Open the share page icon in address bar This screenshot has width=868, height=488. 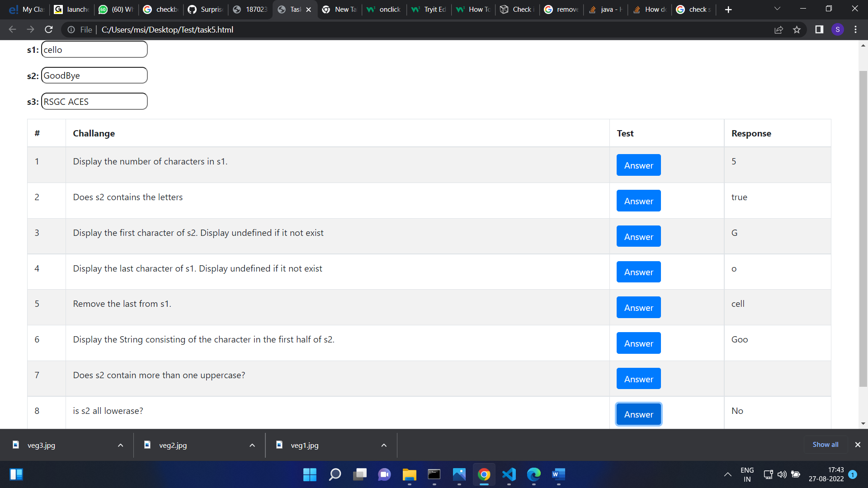[778, 30]
